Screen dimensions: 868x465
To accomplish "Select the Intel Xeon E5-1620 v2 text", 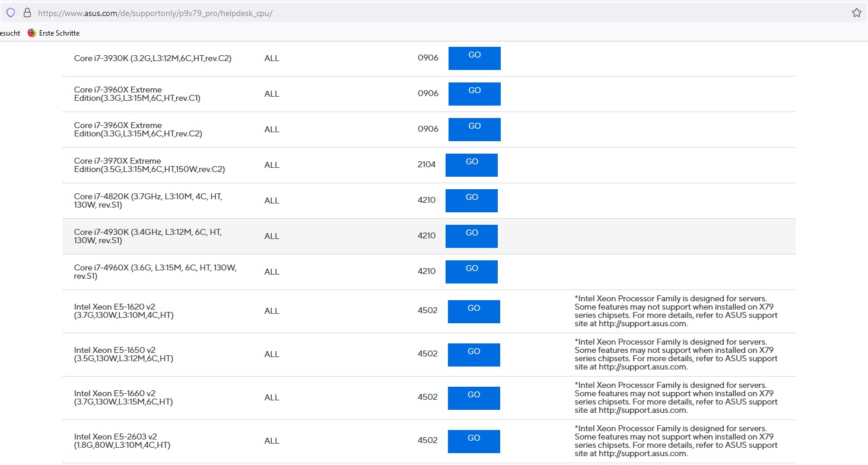I will [x=124, y=311].
